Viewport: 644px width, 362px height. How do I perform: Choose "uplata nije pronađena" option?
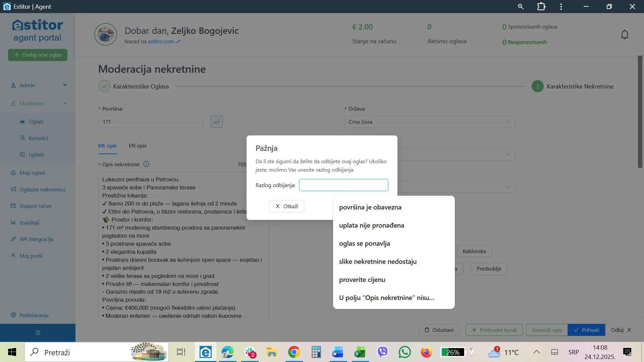point(371,226)
